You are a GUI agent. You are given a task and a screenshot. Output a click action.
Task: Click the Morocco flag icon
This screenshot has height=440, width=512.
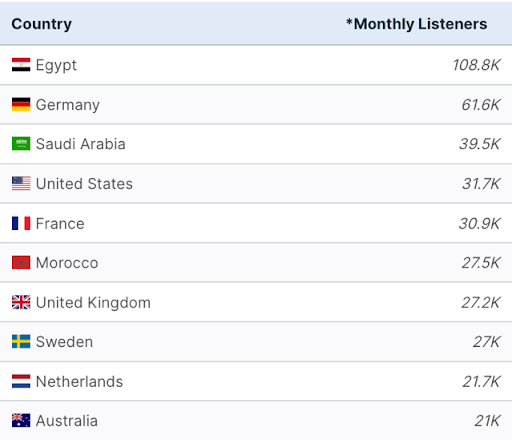pyautogui.click(x=21, y=263)
